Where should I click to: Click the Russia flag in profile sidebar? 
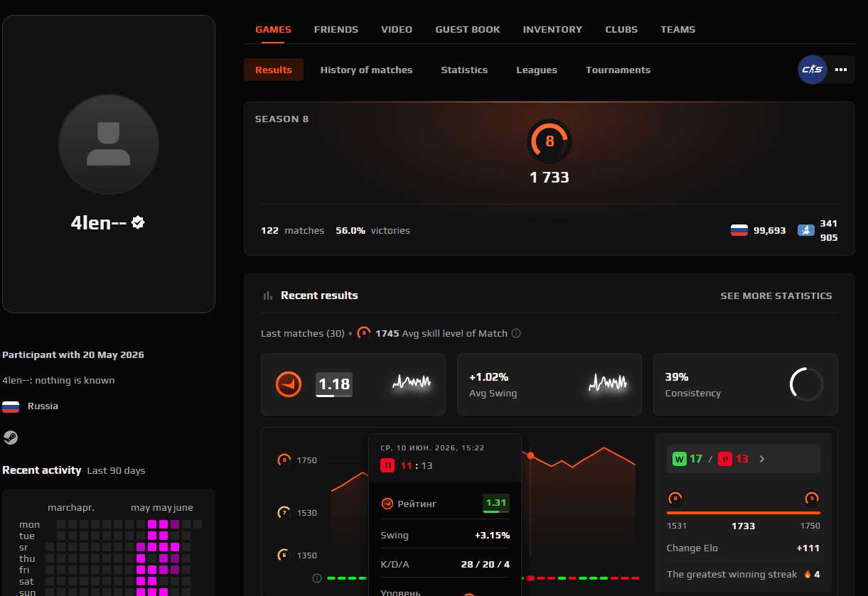point(11,407)
